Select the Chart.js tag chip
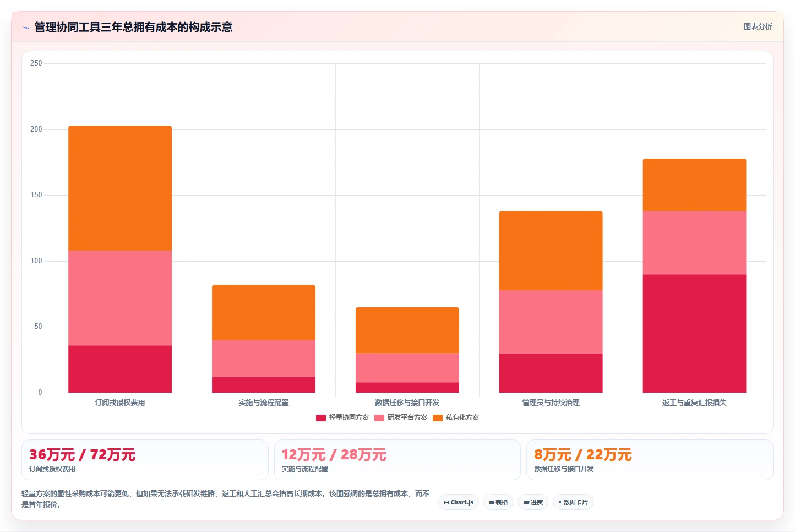 point(459,502)
